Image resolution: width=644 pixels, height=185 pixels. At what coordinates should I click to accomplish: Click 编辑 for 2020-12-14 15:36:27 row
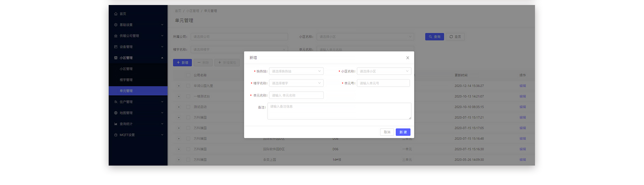click(523, 86)
